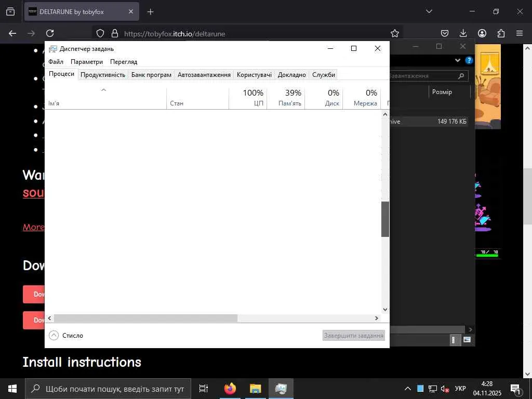The image size is (532, 399).
Task: Open tracking protection shield icon
Action: 100,33
